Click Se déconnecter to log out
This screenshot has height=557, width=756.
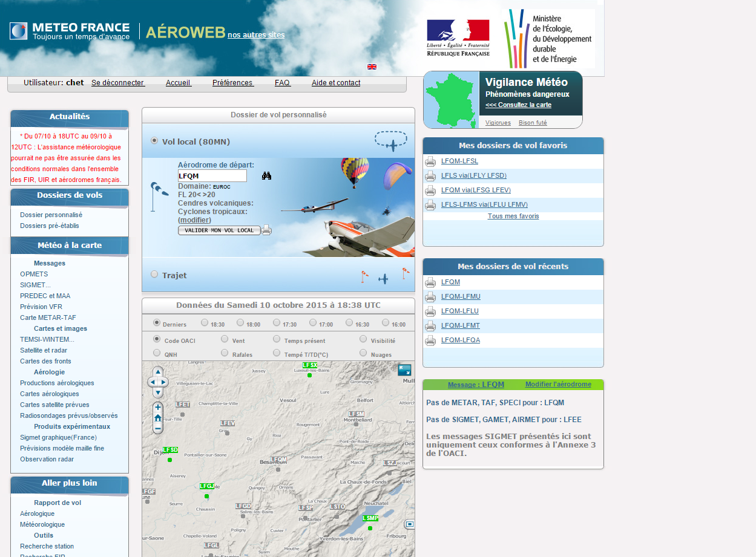click(x=118, y=83)
